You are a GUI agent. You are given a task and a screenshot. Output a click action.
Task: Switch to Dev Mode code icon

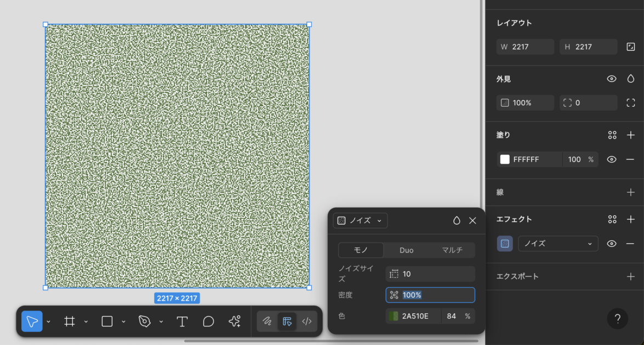(307, 321)
